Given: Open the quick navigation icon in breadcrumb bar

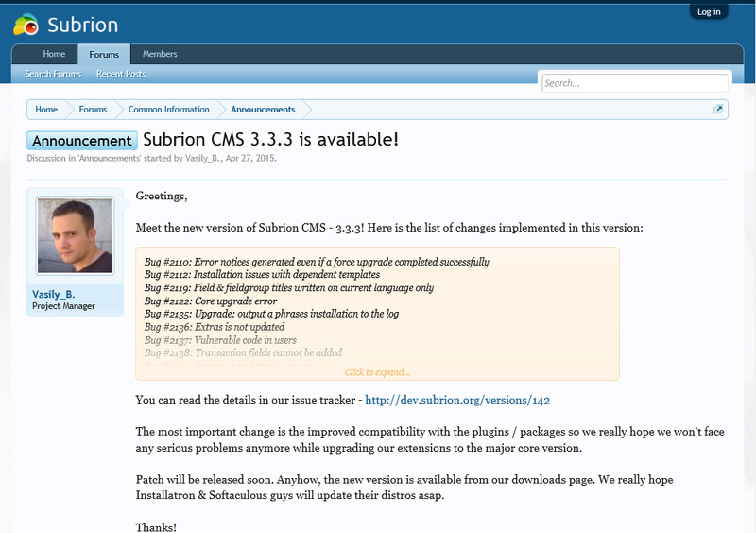Looking at the screenshot, I should (x=719, y=110).
